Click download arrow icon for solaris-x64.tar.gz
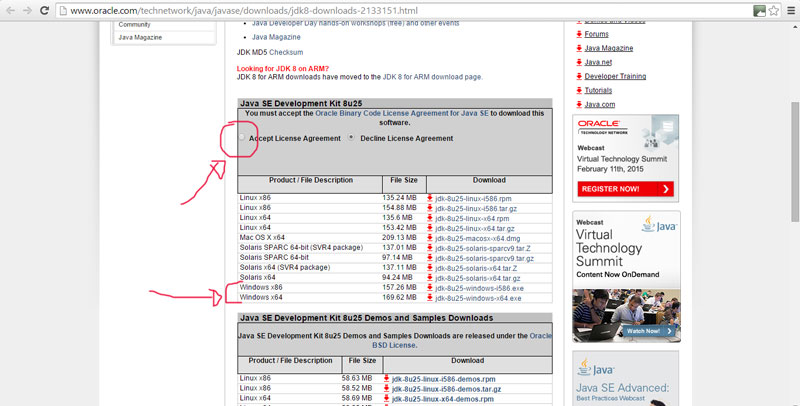The height and width of the screenshot is (406, 800). point(430,277)
